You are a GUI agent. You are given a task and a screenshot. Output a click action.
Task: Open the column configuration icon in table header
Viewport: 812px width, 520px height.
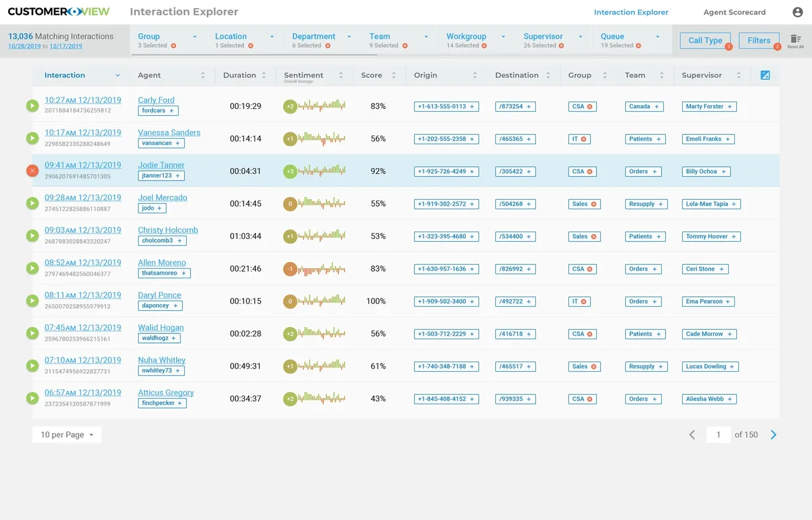(x=765, y=75)
